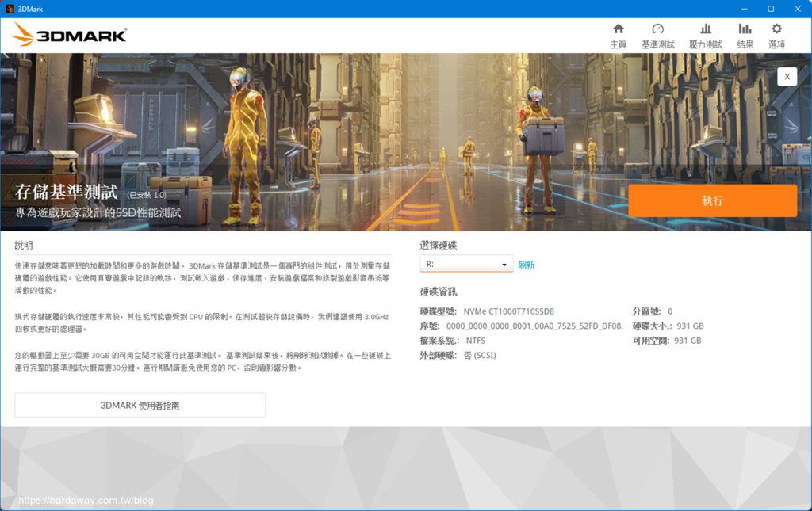Click the NVMe CT1000T710SSD8 model text
Image resolution: width=812 pixels, height=511 pixels.
[508, 311]
